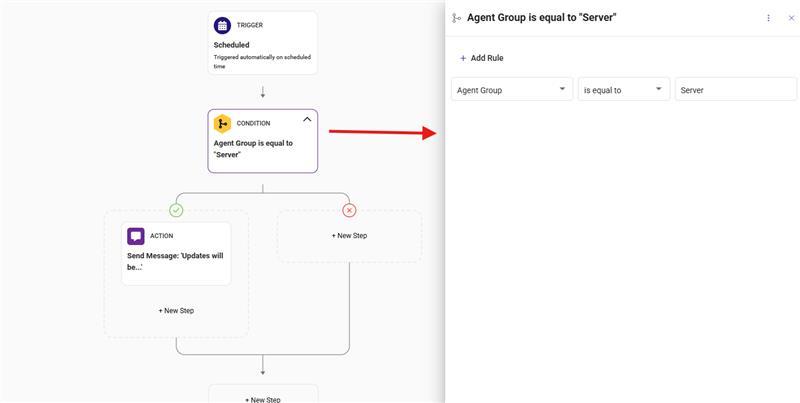Viewport: 800px width, 403px height.
Task: Open the 'is equal to' operator dropdown
Action: (624, 90)
